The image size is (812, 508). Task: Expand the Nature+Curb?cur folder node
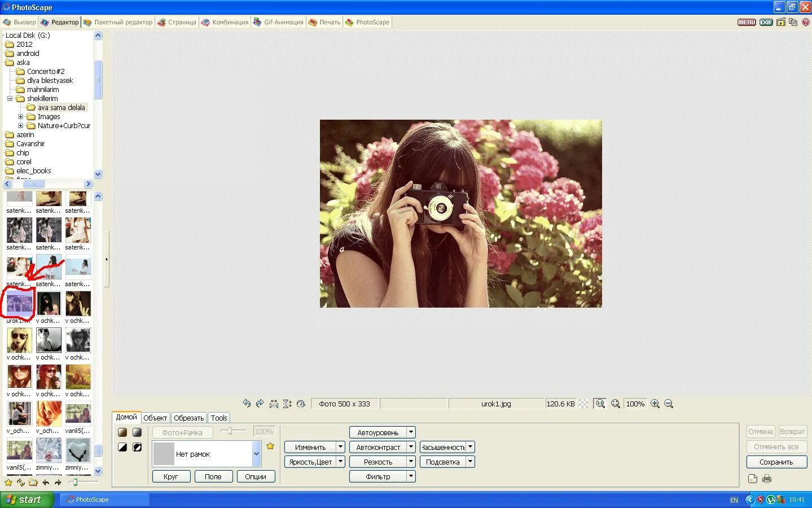(x=20, y=125)
